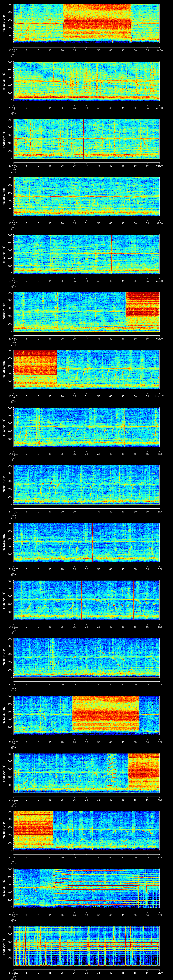Open the spectrogram plot starting at 20:55:00
Screen dimensions: 173x980
[x=86, y=139]
